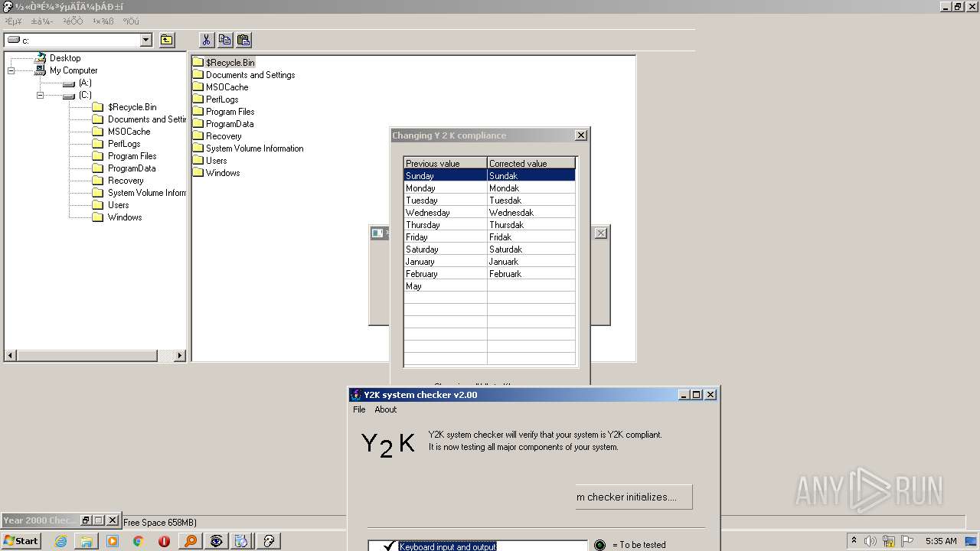Click Windows folder in file list
The height and width of the screenshot is (551, 980).
223,173
